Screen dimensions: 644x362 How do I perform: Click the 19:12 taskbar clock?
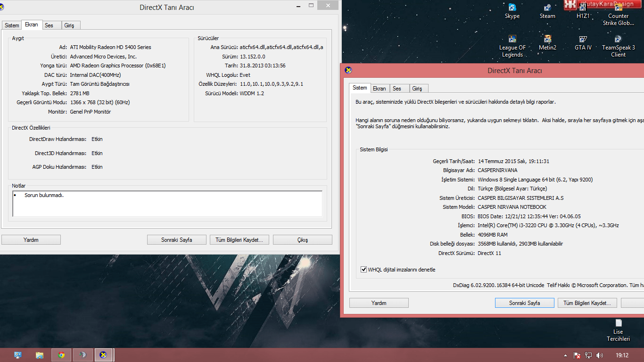[622, 355]
